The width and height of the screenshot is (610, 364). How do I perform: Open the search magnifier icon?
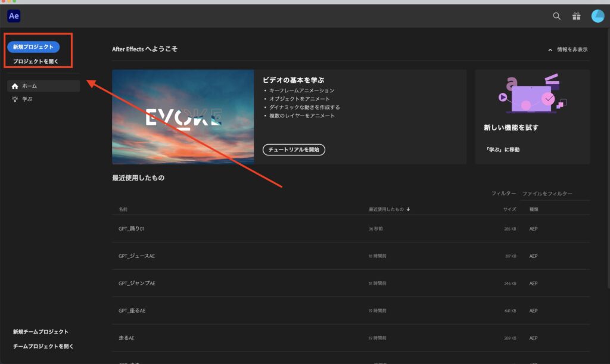[557, 16]
